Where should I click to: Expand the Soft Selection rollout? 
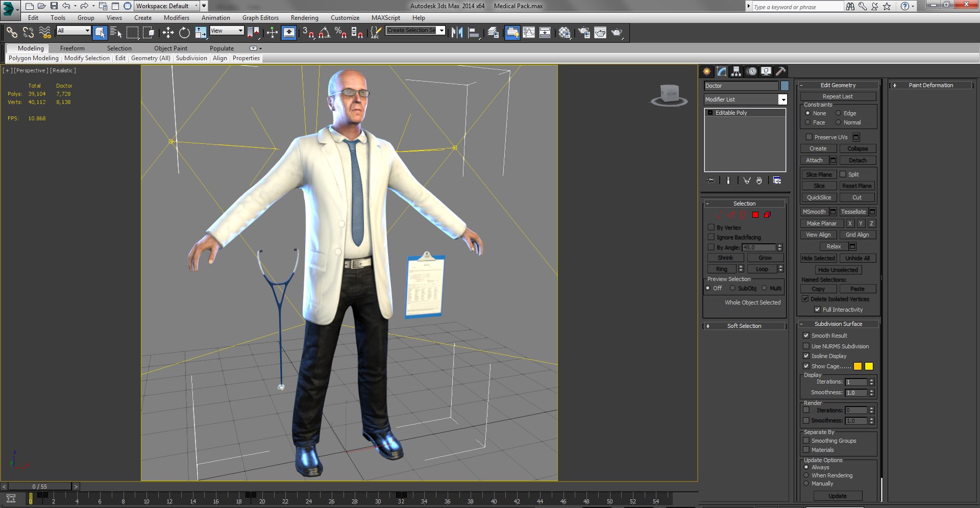tap(744, 326)
